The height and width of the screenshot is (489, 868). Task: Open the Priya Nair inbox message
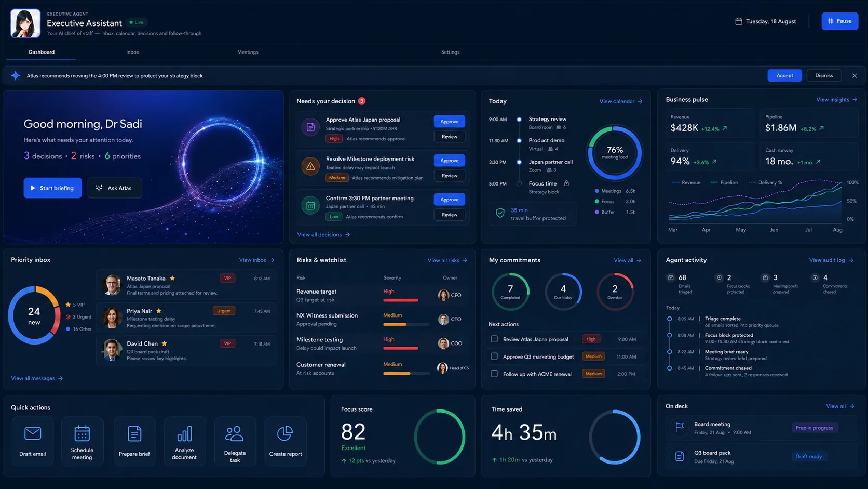[186, 318]
